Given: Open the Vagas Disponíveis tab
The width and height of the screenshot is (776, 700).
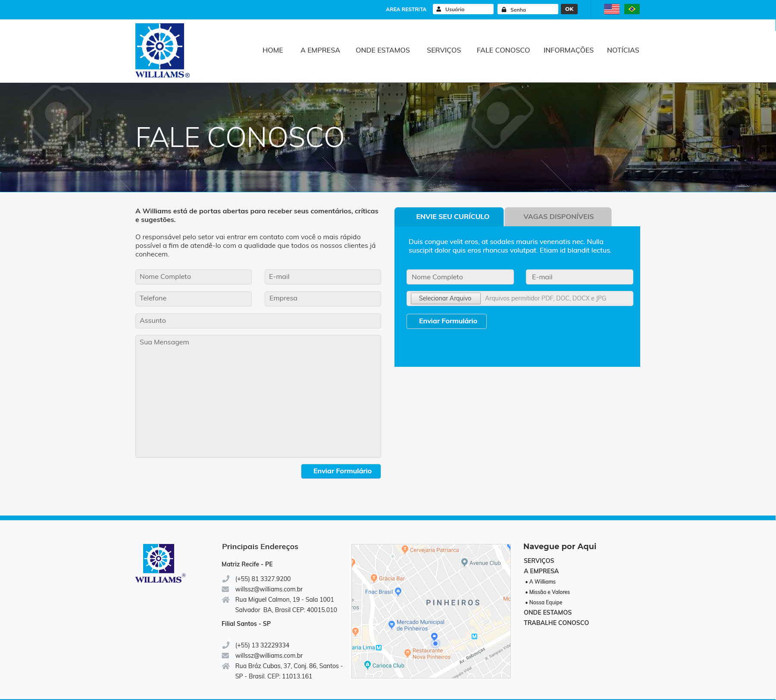Looking at the screenshot, I should tap(558, 217).
